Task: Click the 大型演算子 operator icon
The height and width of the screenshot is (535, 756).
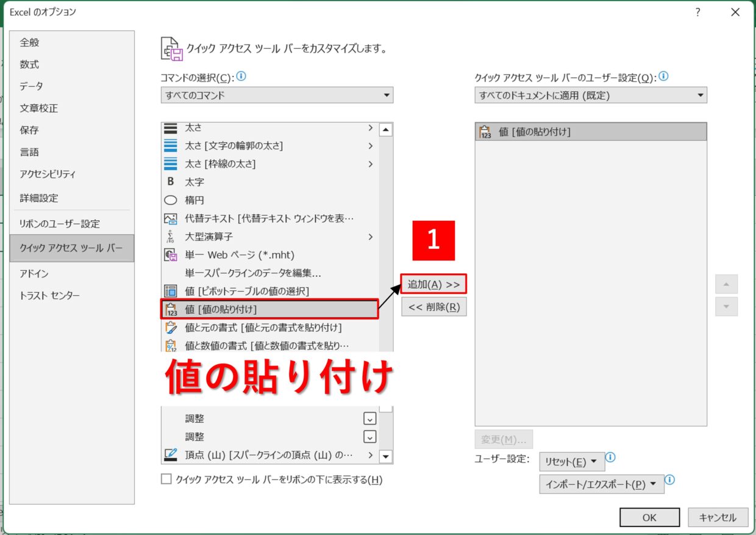Action: click(171, 237)
